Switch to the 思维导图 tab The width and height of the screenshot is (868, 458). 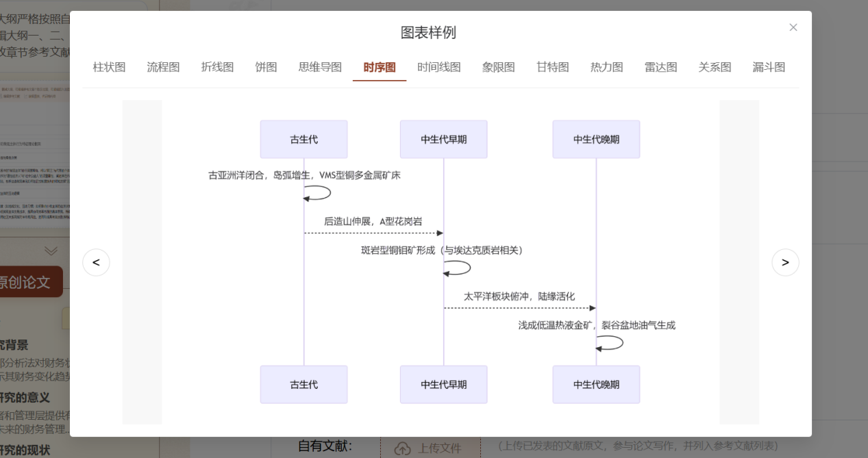pyautogui.click(x=320, y=67)
